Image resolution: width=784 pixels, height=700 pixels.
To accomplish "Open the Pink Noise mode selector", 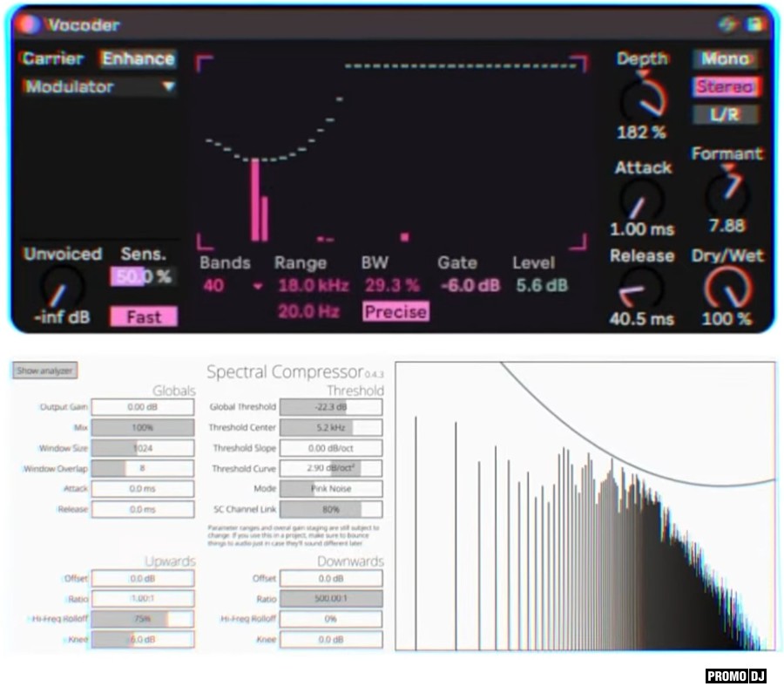I will click(331, 489).
